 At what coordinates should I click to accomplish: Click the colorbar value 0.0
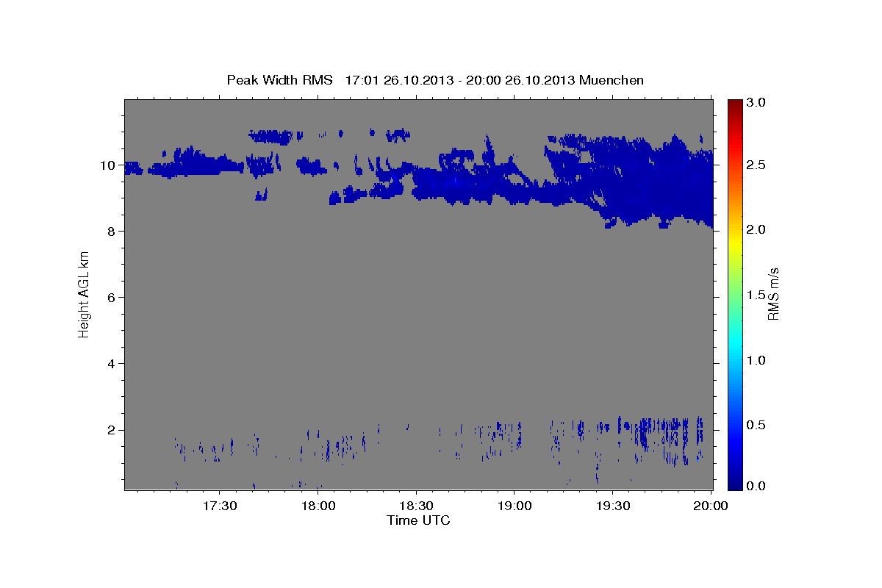click(757, 486)
